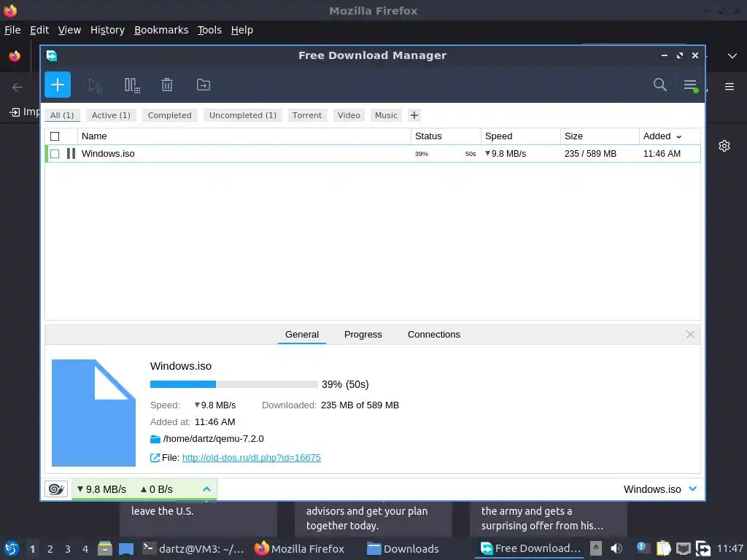Open search in Free Download Manager
The image size is (747, 560).
[x=659, y=85]
